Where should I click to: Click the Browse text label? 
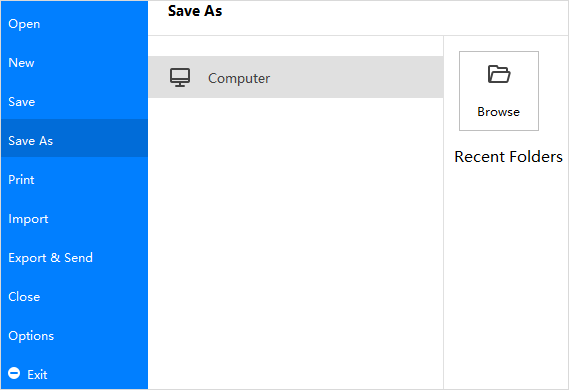tap(498, 112)
